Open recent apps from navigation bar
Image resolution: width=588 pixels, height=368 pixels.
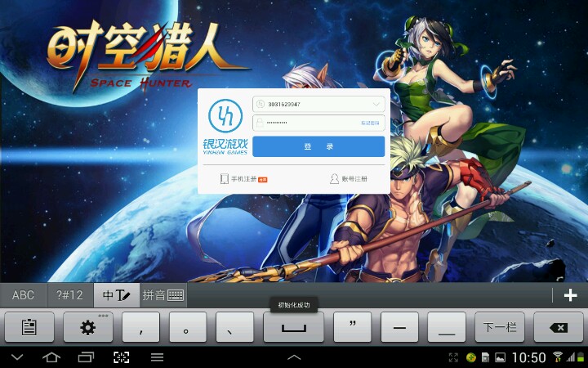[86, 357]
